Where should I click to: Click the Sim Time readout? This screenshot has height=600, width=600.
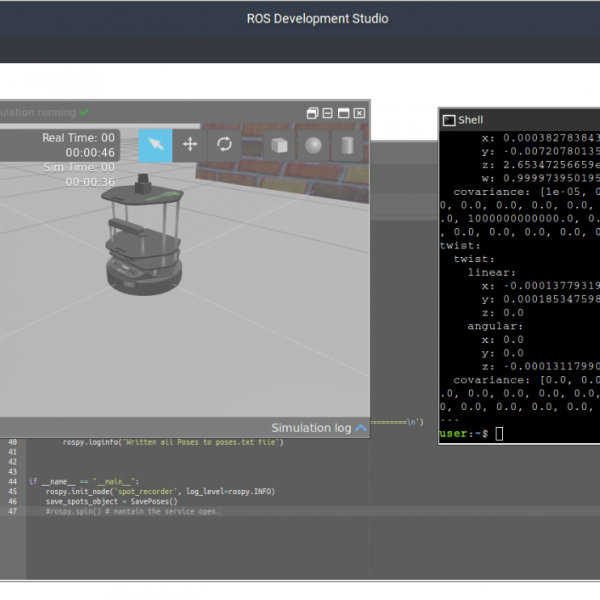point(78,175)
